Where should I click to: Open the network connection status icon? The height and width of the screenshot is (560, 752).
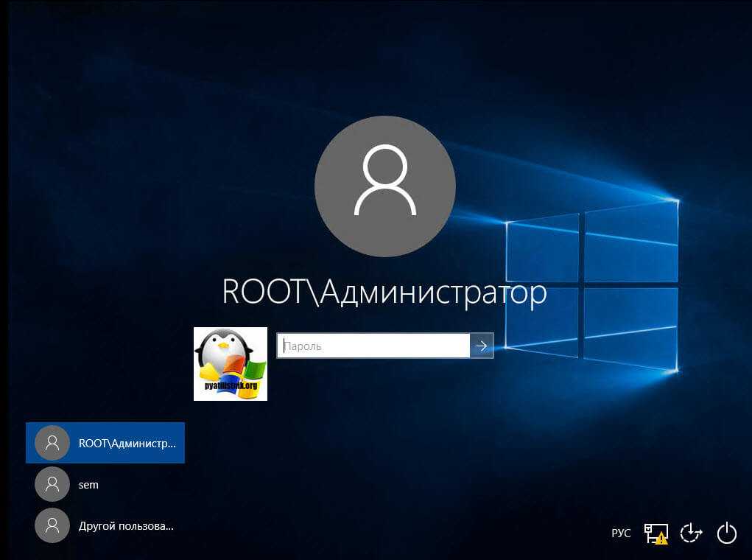654,532
